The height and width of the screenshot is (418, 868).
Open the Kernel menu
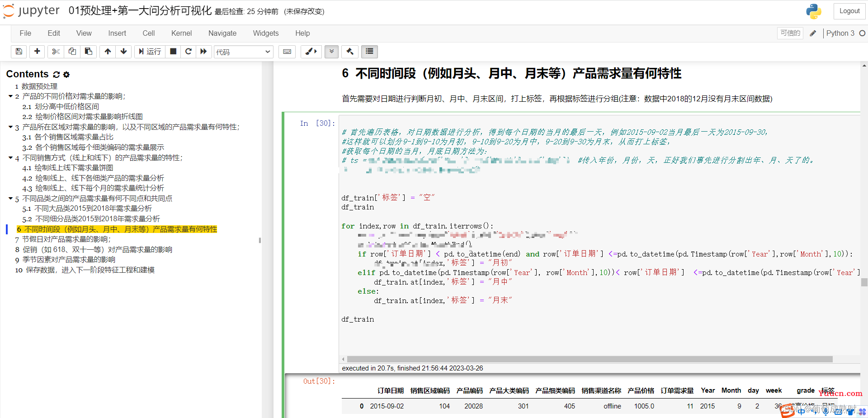coord(181,33)
